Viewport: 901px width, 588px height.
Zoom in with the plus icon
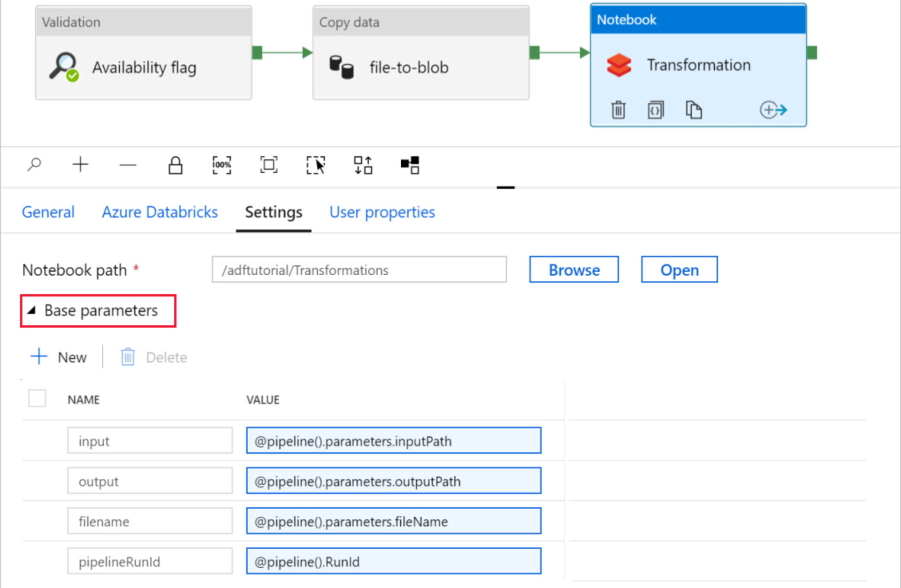(80, 165)
